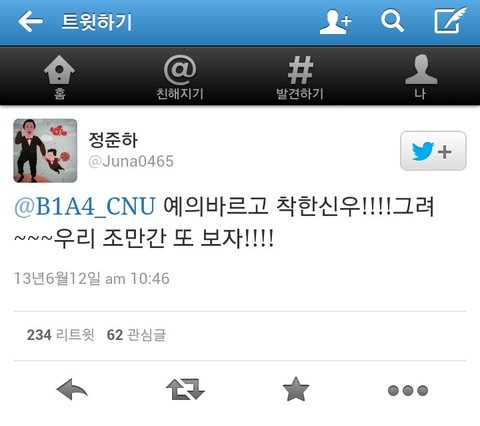Image resolution: width=480 pixels, height=426 pixels.
Task: Switch to 나 profile tab
Action: pyautogui.click(x=421, y=77)
